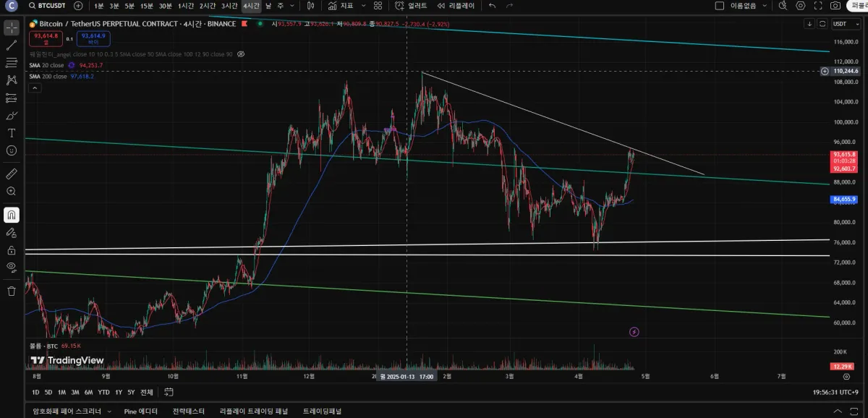Click the 퍼블리시 publish button
Image resolution: width=868 pixels, height=418 pixels.
coord(858,6)
